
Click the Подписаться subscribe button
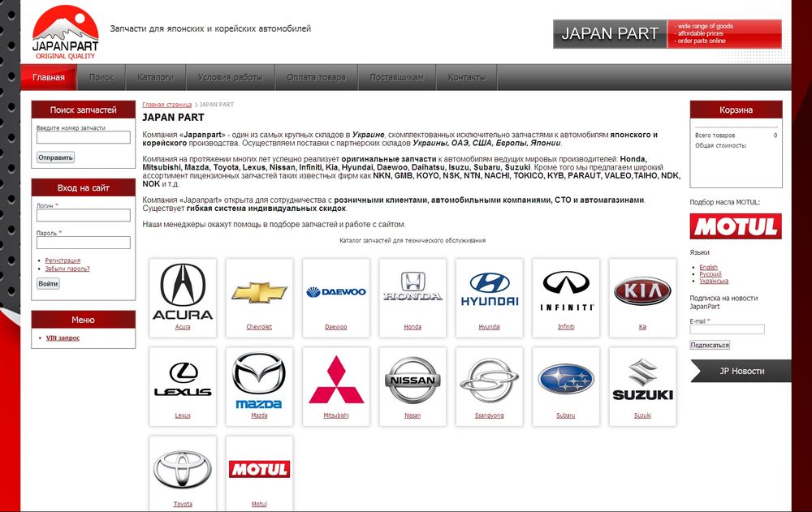710,345
